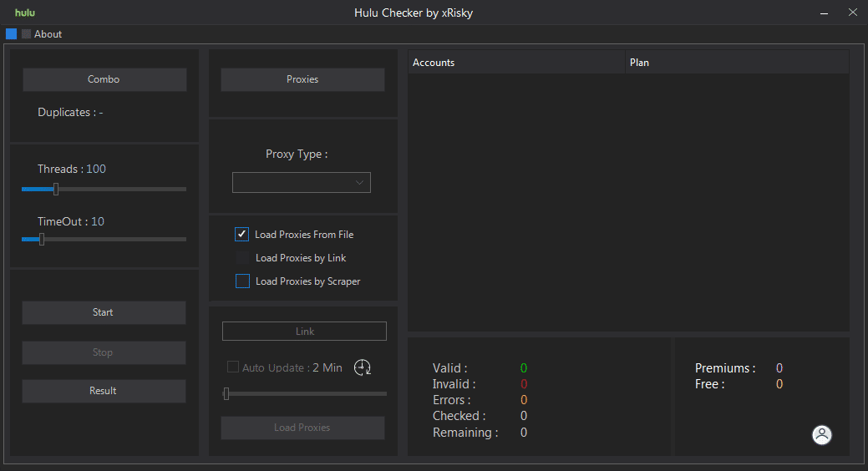Click the hulu logo in title bar
The width and height of the screenshot is (868, 471).
click(25, 13)
